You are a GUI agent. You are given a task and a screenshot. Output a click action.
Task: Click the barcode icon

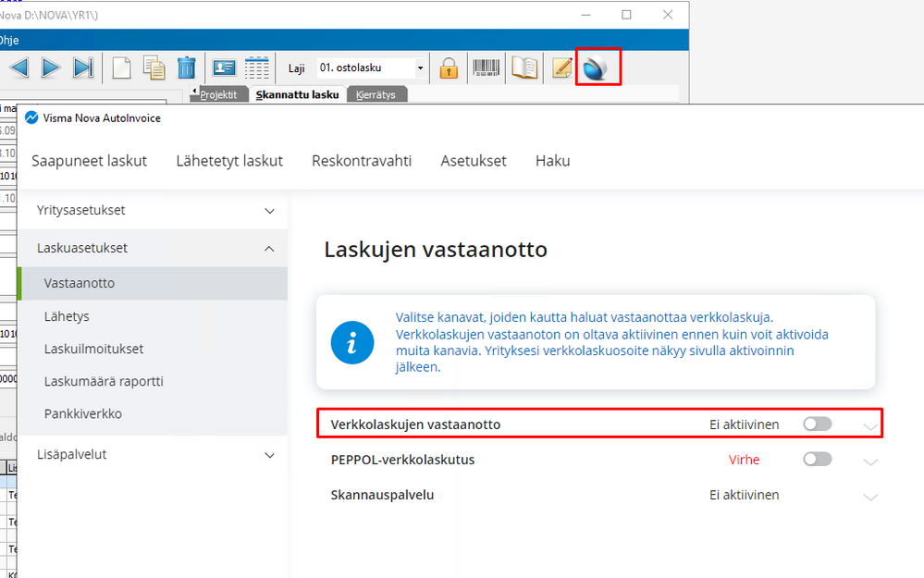pyautogui.click(x=487, y=68)
